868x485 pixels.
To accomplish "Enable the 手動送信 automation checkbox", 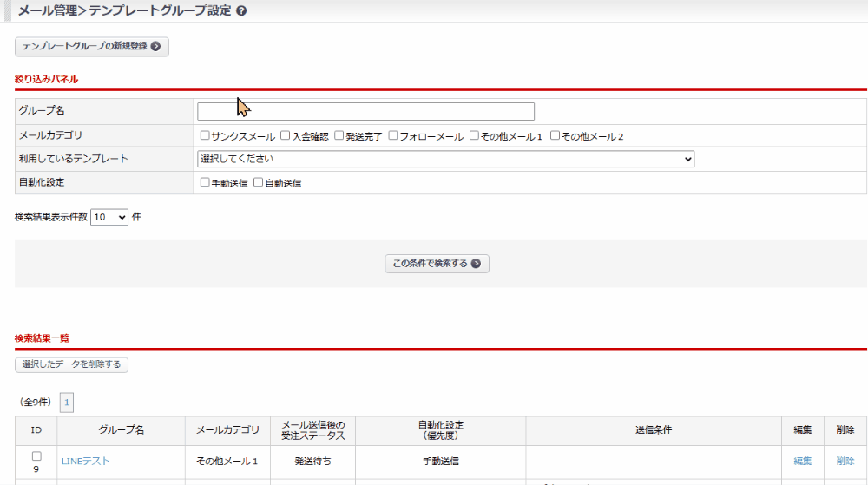I will coord(205,182).
